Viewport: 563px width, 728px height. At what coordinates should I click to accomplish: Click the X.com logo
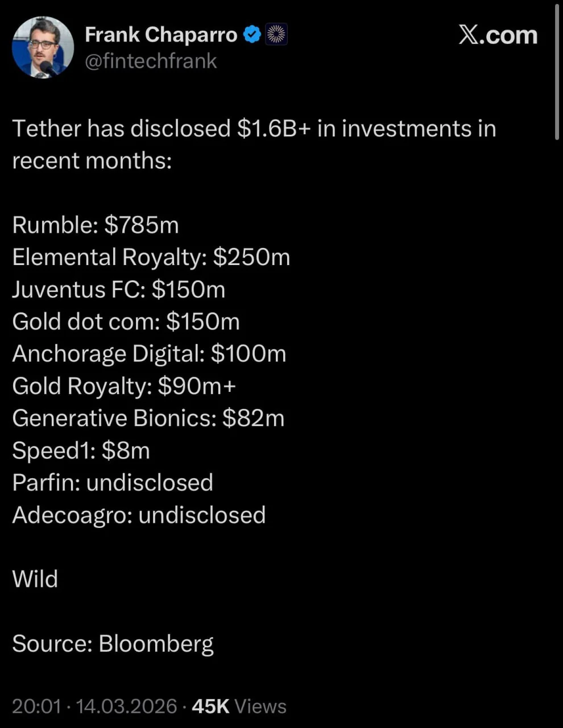point(498,35)
